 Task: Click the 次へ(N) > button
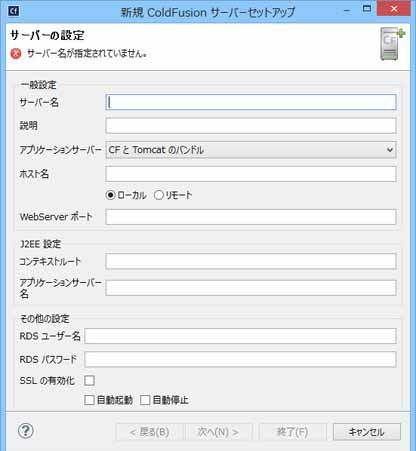218,432
